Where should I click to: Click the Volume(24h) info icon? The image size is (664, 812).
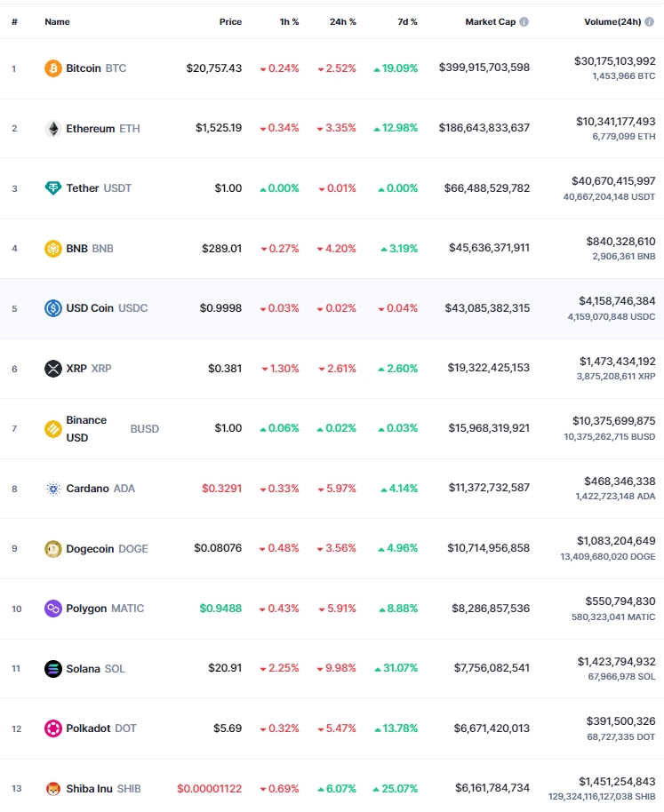point(650,21)
